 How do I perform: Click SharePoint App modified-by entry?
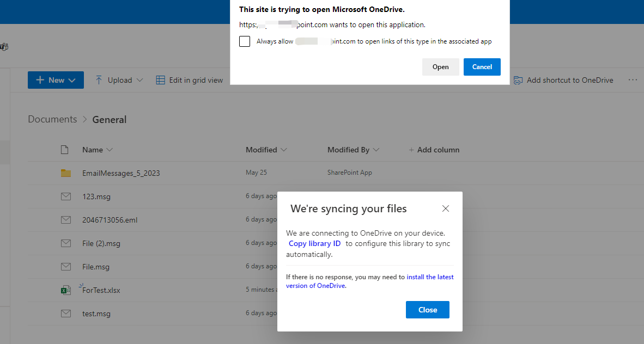350,173
